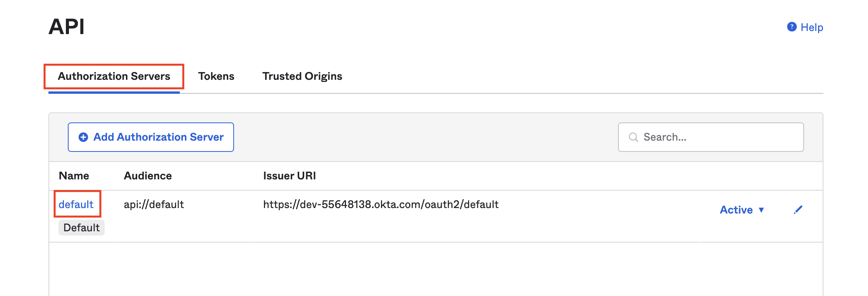868x296 pixels.
Task: Click the plus icon on Add Authorization Server
Action: [83, 137]
